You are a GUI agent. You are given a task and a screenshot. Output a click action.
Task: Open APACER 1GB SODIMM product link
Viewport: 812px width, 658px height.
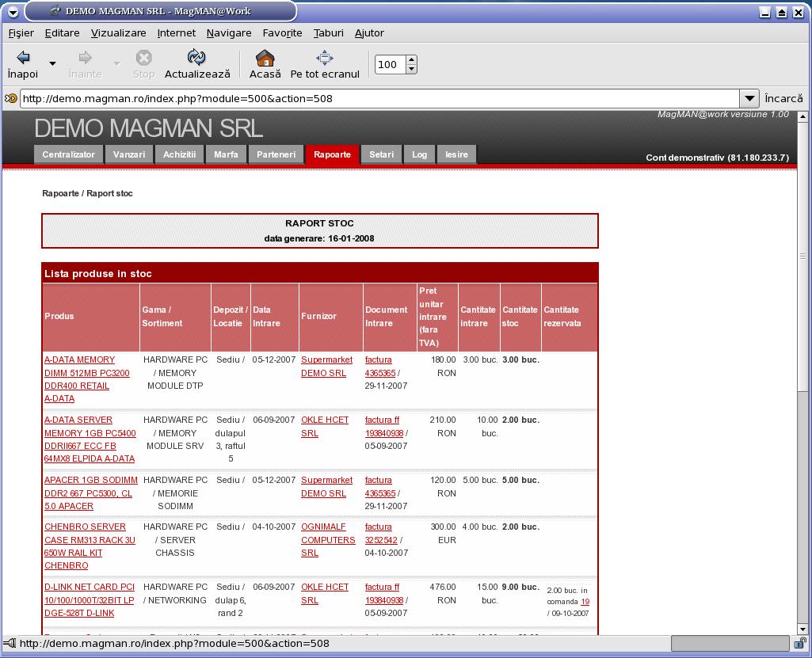[x=90, y=493]
